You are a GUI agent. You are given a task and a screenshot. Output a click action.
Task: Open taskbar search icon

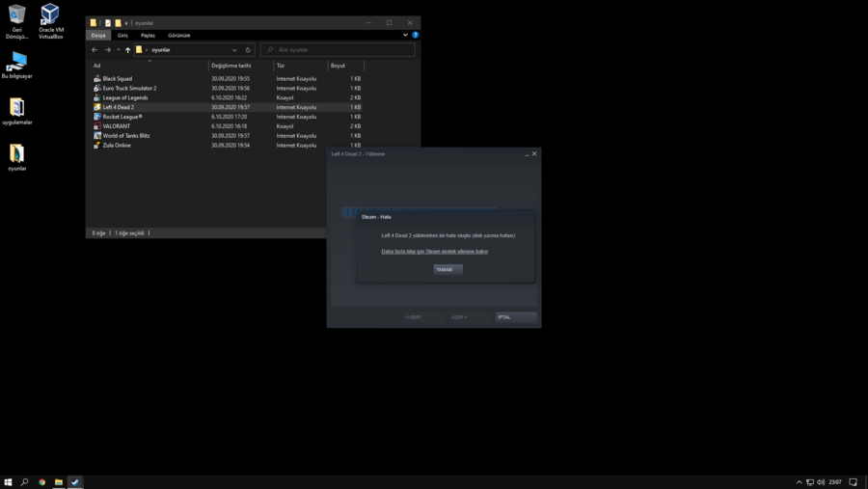pyautogui.click(x=24, y=482)
